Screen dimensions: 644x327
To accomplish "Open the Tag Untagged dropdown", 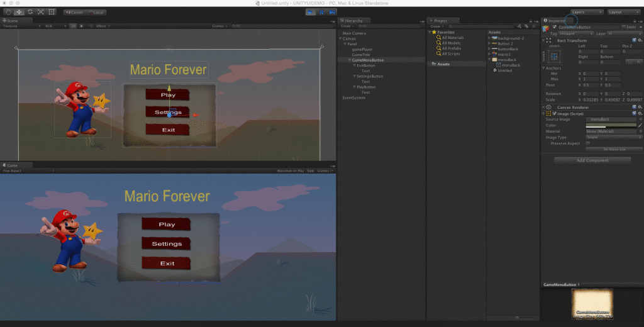I will pyautogui.click(x=575, y=33).
